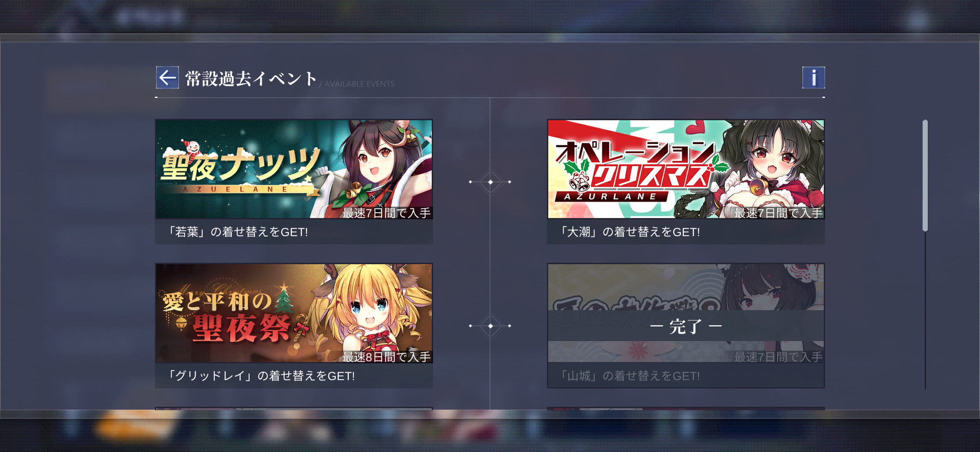Open the オペレーションクリスマス event banner
This screenshot has width=980, height=452.
coord(686,169)
